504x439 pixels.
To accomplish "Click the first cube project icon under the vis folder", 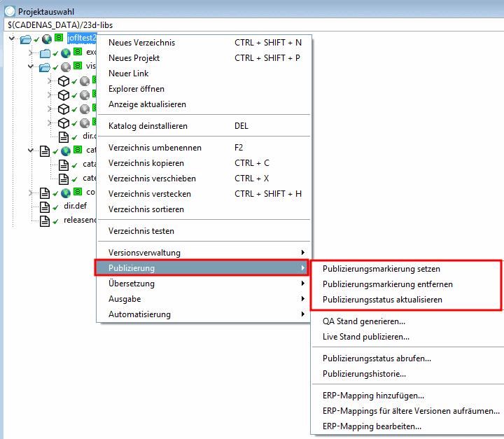I will click(x=63, y=81).
